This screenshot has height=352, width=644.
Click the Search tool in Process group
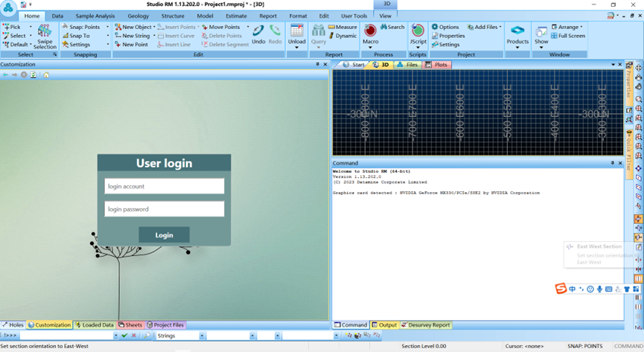click(392, 27)
